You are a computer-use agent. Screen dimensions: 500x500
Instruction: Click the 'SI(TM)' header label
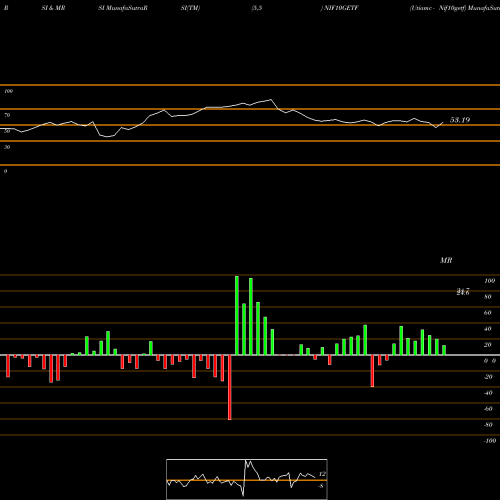190,8
